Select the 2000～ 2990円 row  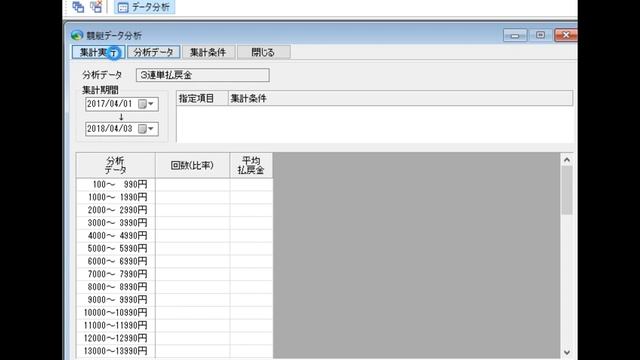tap(174, 210)
